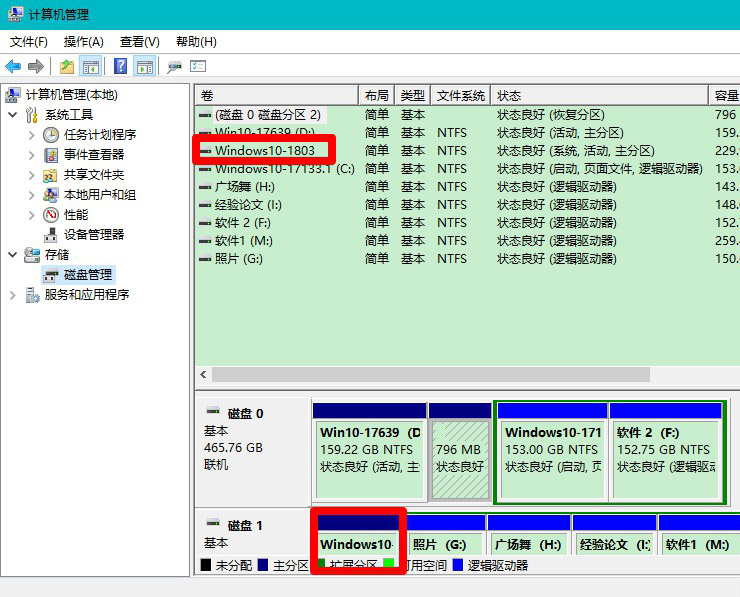Open the 操作(A) menu
This screenshot has height=597, width=740.
(x=83, y=41)
